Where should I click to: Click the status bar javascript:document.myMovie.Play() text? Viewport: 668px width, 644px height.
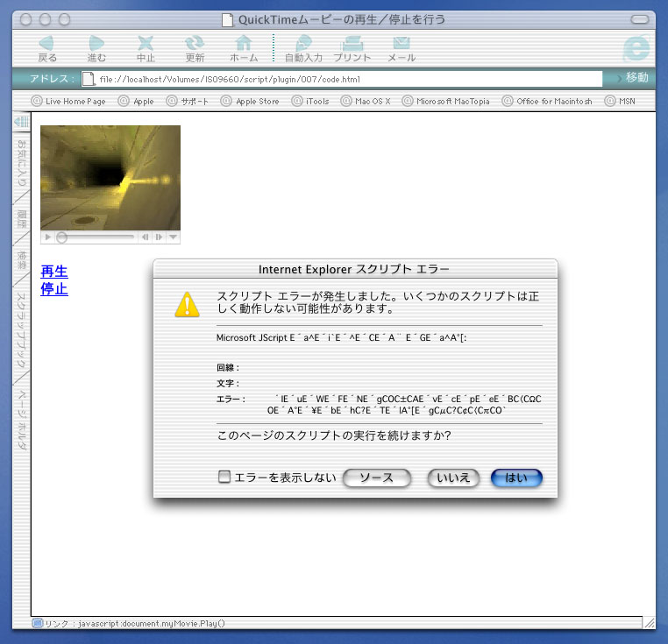click(x=152, y=624)
